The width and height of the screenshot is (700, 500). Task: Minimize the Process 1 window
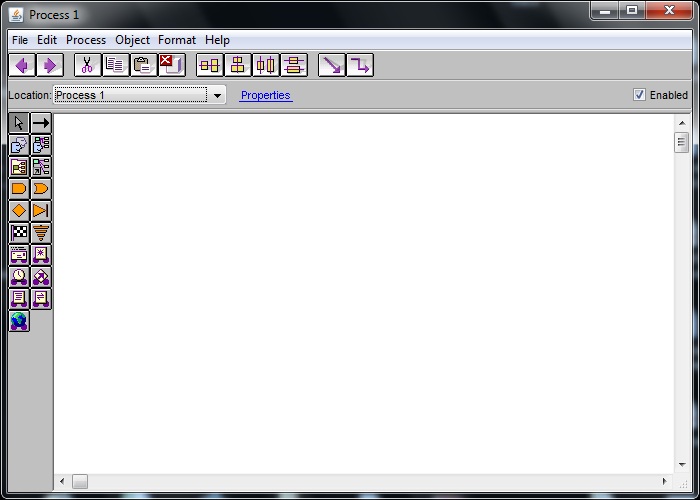point(605,11)
